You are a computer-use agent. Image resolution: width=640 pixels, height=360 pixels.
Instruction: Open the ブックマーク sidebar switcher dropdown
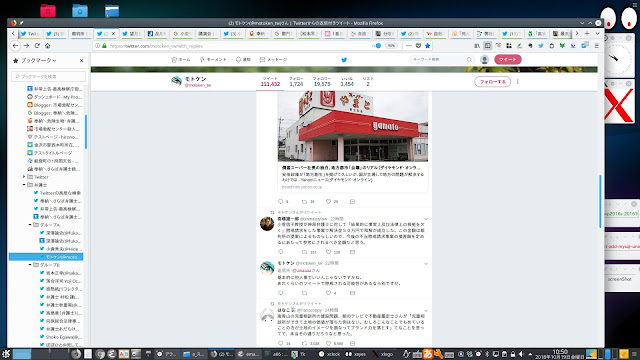[38, 60]
